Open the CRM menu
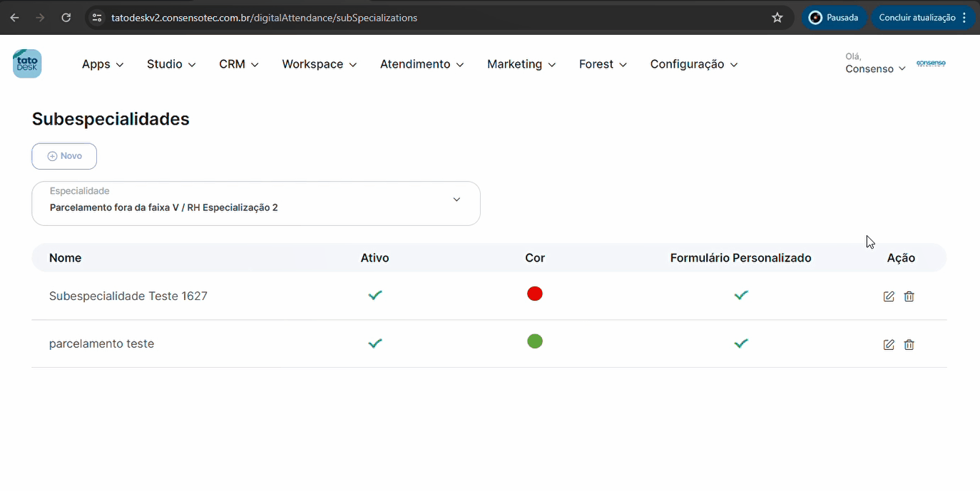Image resolution: width=980 pixels, height=491 pixels. point(238,64)
